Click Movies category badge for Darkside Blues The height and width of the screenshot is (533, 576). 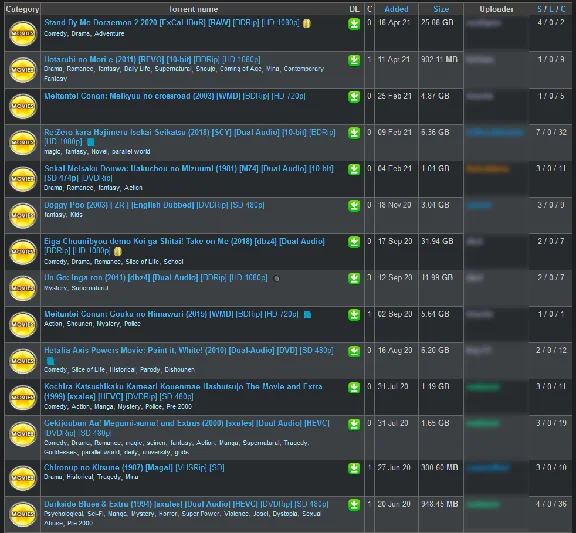[23, 514]
